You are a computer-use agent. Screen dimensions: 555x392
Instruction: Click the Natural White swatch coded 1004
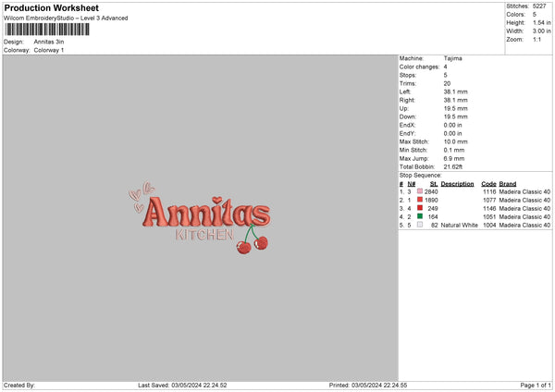(420, 225)
